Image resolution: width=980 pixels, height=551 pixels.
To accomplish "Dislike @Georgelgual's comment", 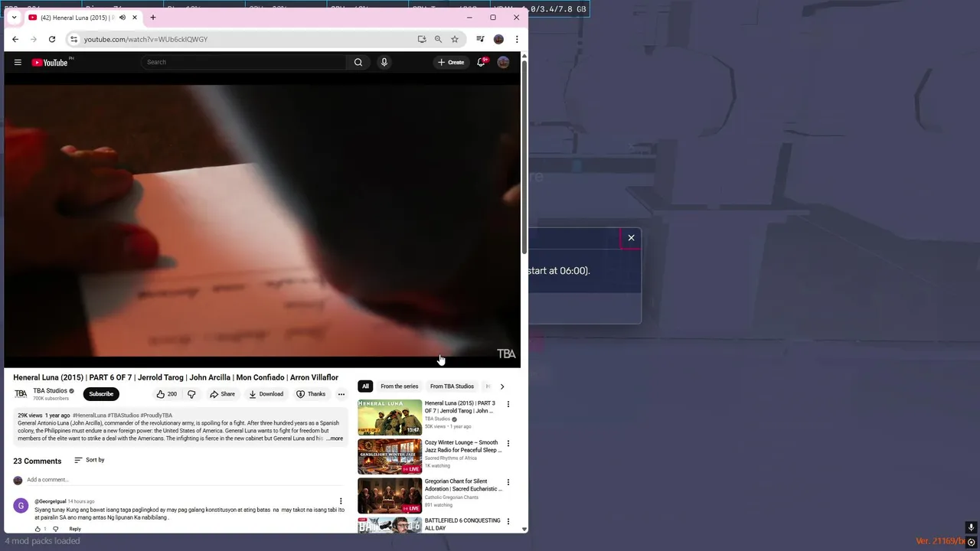I will 55,529.
